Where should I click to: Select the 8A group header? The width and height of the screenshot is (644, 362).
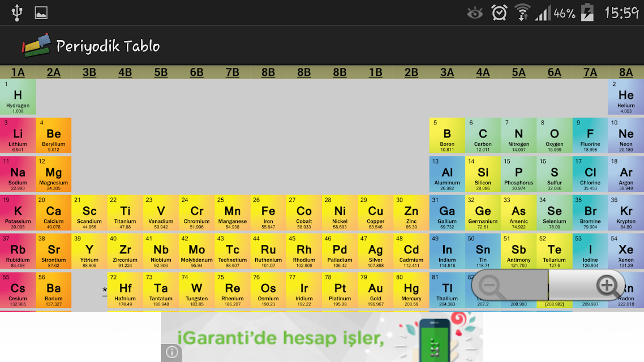pyautogui.click(x=626, y=72)
